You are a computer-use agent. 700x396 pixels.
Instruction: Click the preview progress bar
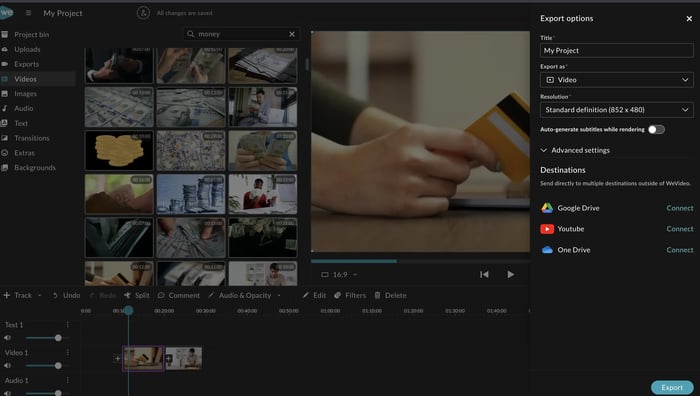pos(420,261)
